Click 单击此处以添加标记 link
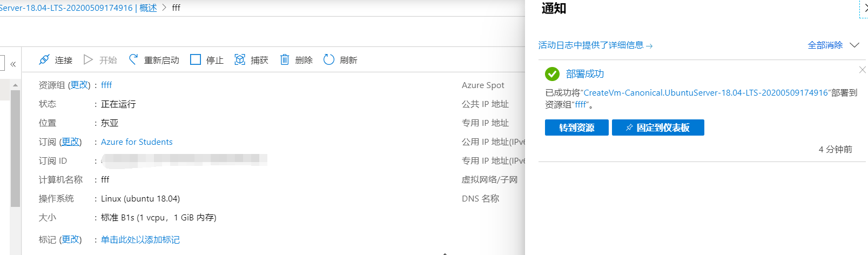Viewport: 868px width, 255px height. click(x=140, y=239)
